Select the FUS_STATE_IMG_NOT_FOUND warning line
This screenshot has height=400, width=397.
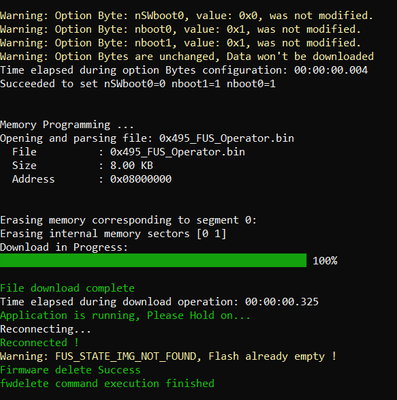[168, 357]
